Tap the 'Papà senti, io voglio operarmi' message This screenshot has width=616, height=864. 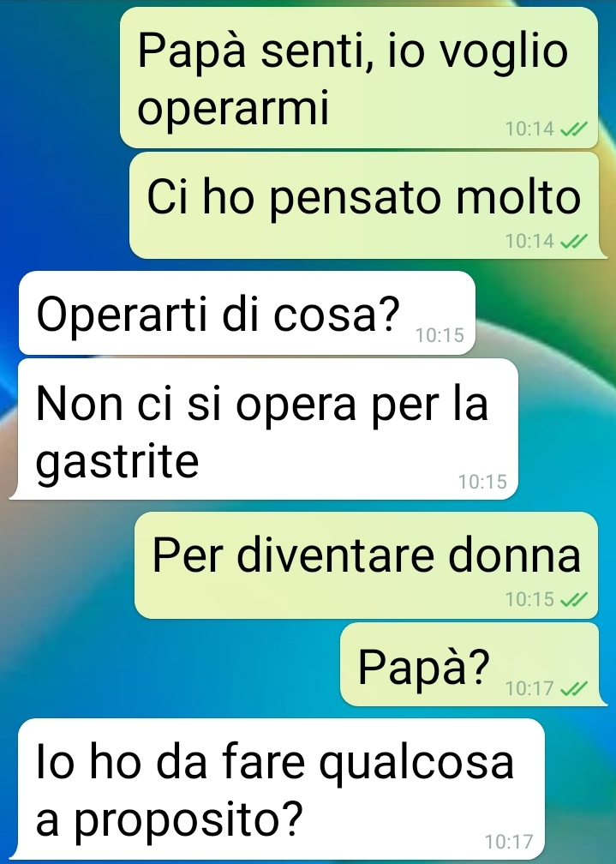point(359,78)
